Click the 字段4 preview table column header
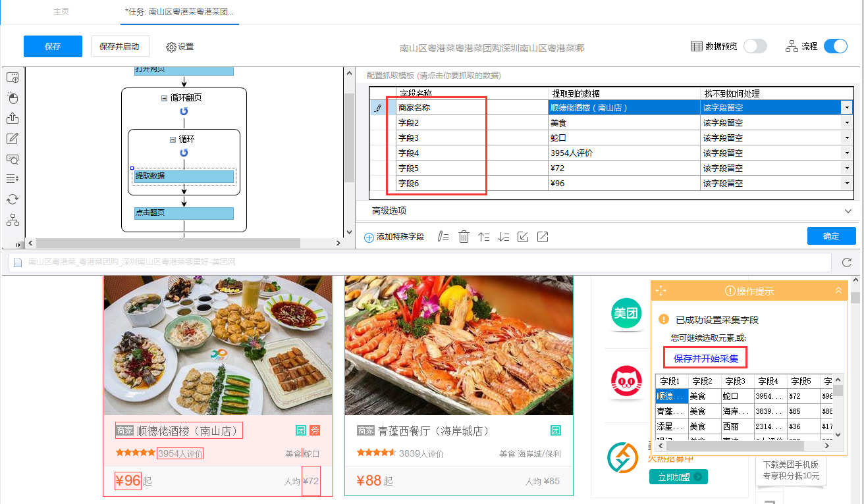Image resolution: width=864 pixels, height=504 pixels. 770,381
